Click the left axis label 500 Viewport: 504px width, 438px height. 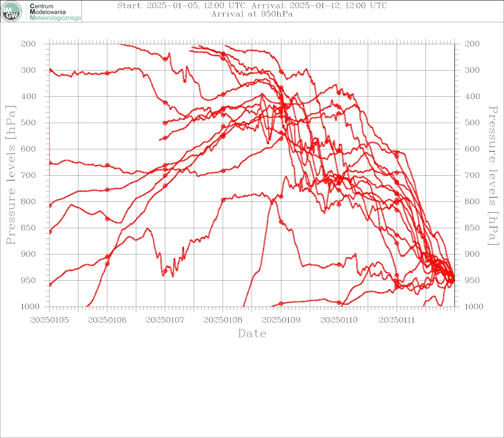28,123
